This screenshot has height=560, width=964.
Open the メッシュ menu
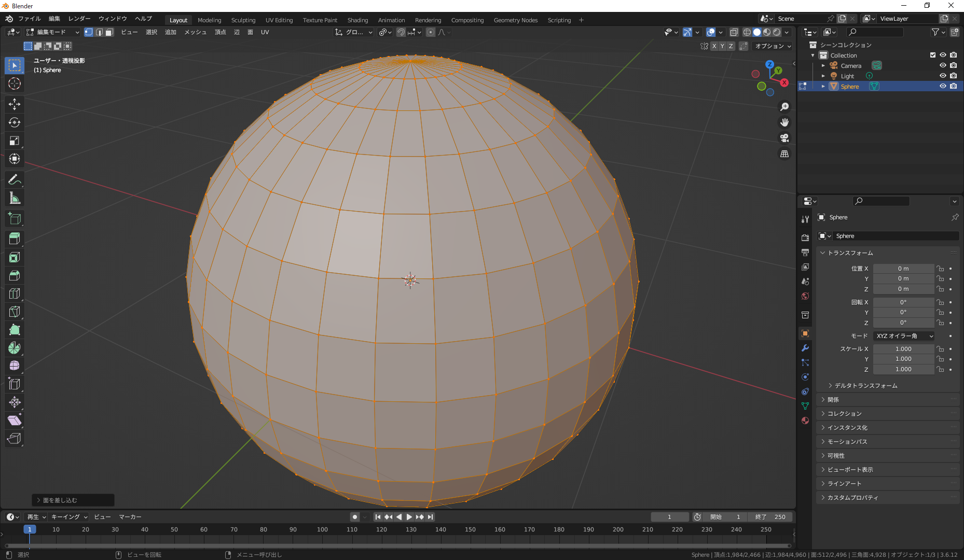pos(195,32)
